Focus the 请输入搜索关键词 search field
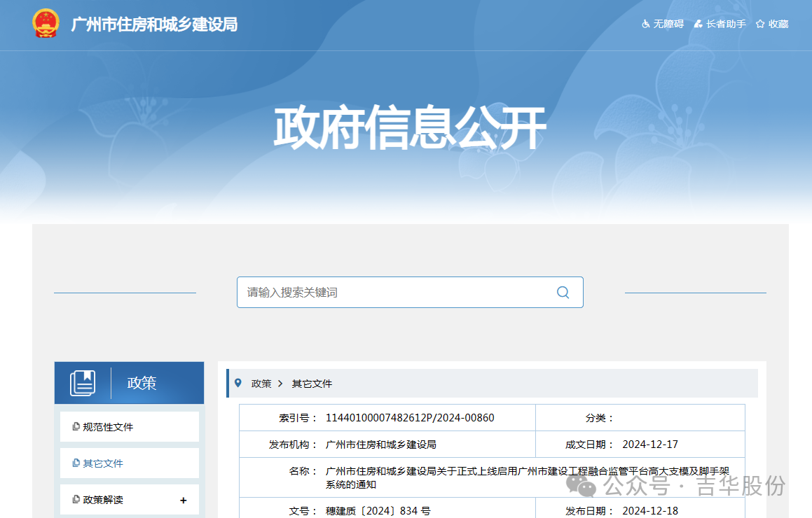The height and width of the screenshot is (518, 812). (410, 293)
